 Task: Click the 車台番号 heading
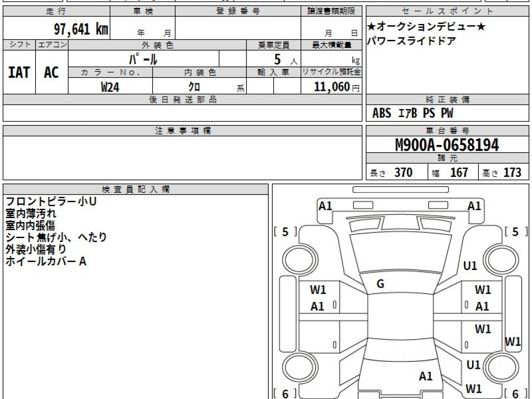tap(447, 131)
